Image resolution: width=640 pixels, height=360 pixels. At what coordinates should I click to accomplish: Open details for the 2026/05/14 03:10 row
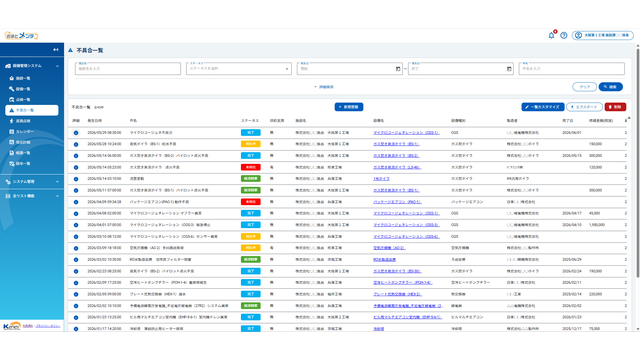point(76,179)
